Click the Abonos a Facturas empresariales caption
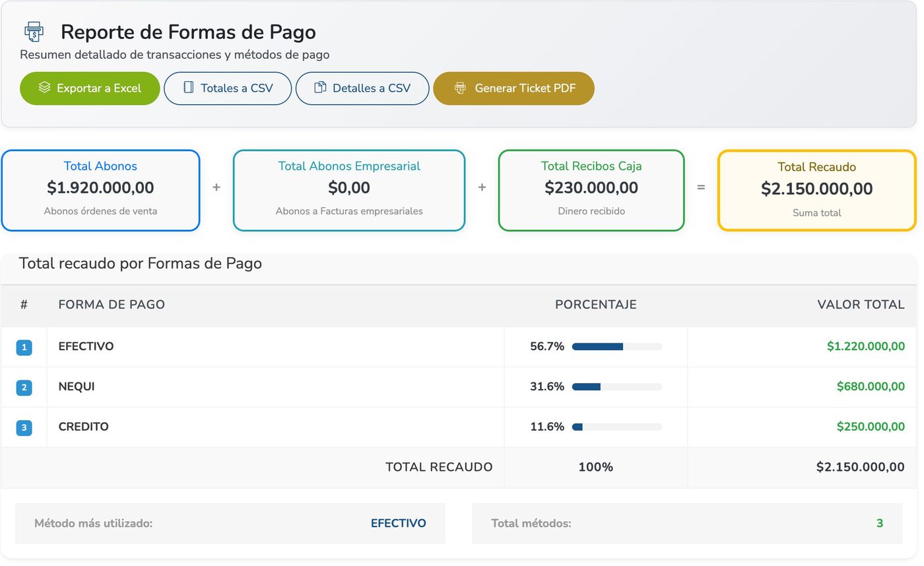 click(x=349, y=211)
